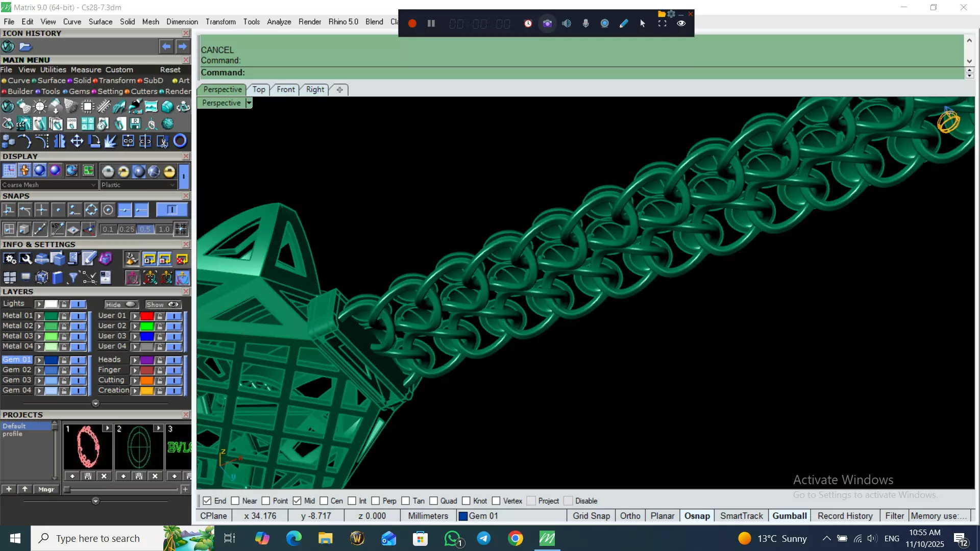Screen dimensions: 980x551
Task: Click the Boolean cubes icon
Action: pos(8,141)
